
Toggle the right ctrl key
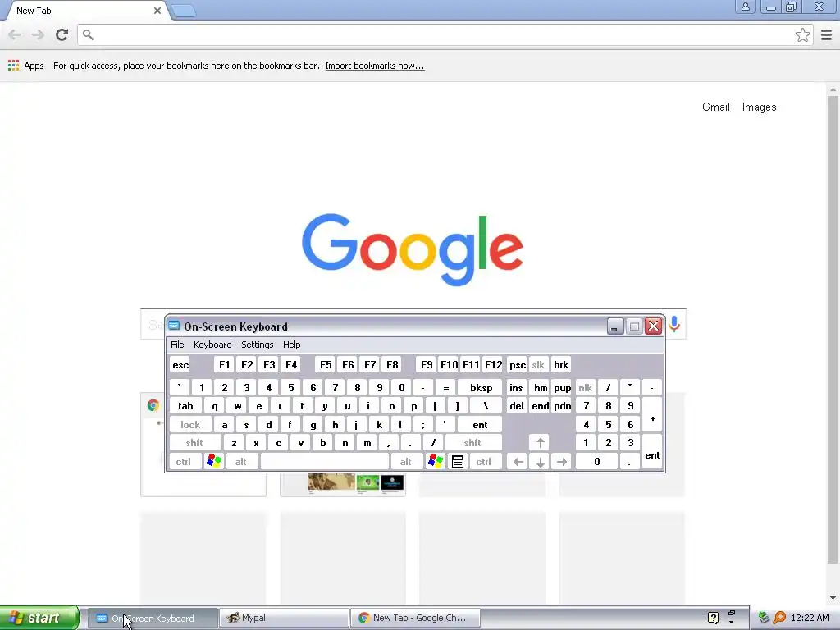(484, 461)
